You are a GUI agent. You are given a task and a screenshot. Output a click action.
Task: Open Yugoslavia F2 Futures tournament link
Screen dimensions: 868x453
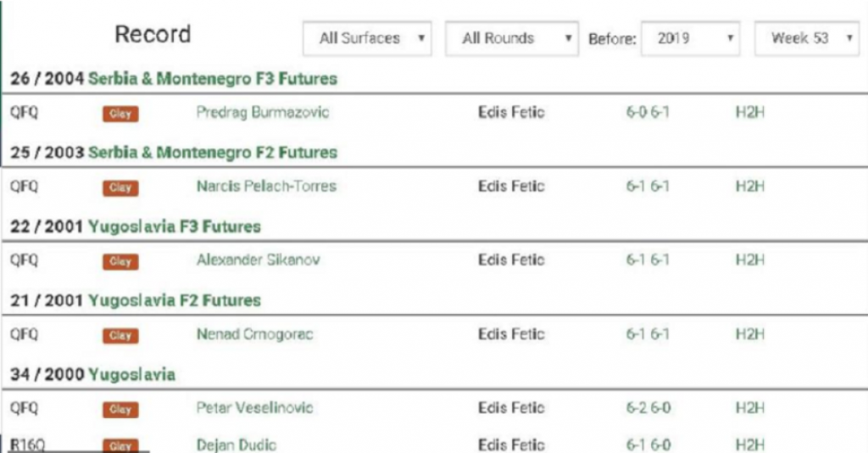[174, 300]
